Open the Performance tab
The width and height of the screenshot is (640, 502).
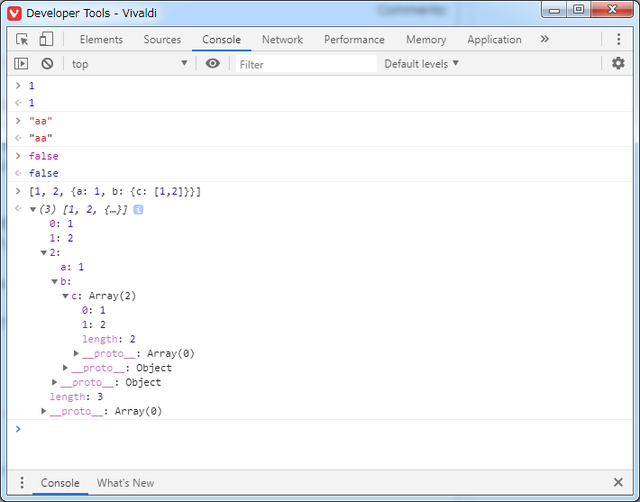click(x=354, y=40)
